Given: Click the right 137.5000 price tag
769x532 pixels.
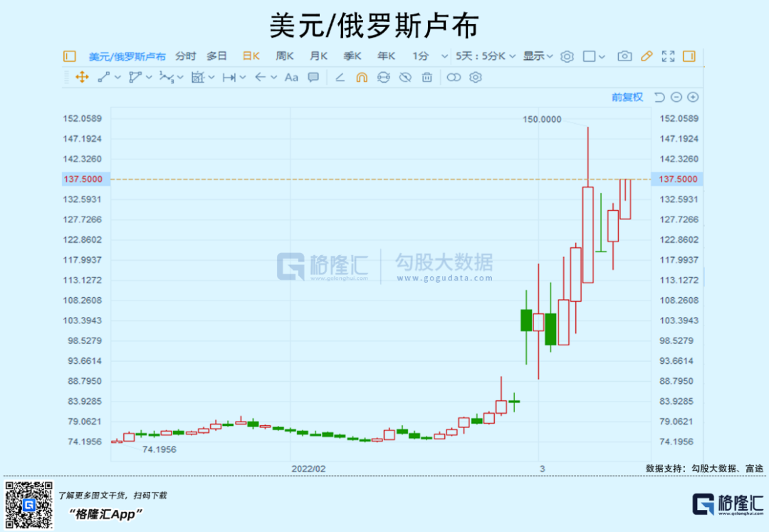Looking at the screenshot, I should click(x=677, y=179).
